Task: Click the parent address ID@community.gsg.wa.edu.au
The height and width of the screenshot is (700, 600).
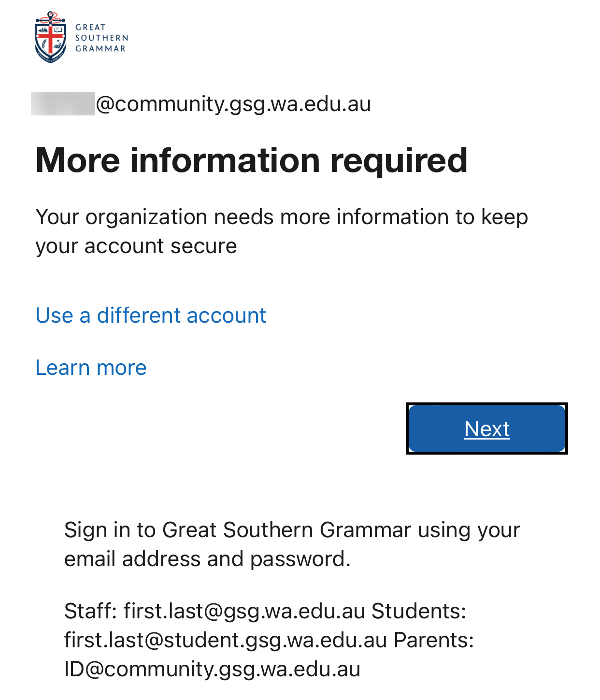Action: point(212,669)
